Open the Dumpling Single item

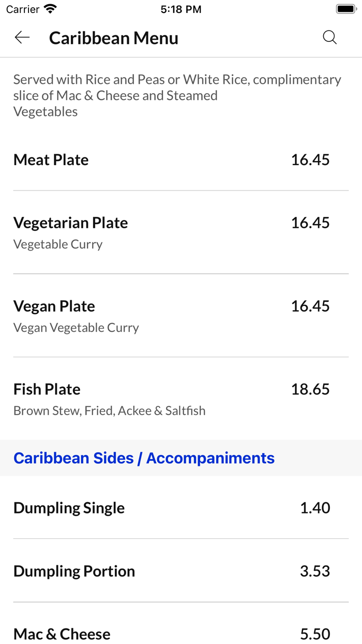[x=69, y=508]
